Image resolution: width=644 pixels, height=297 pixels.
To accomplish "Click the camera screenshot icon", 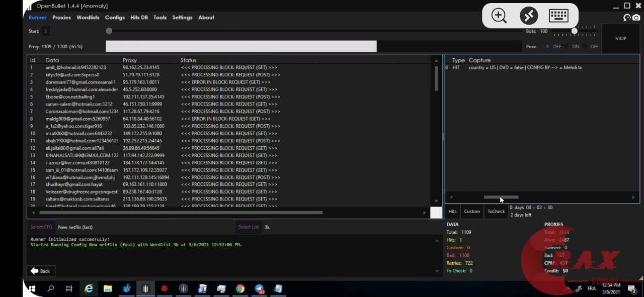I will pos(636,18).
